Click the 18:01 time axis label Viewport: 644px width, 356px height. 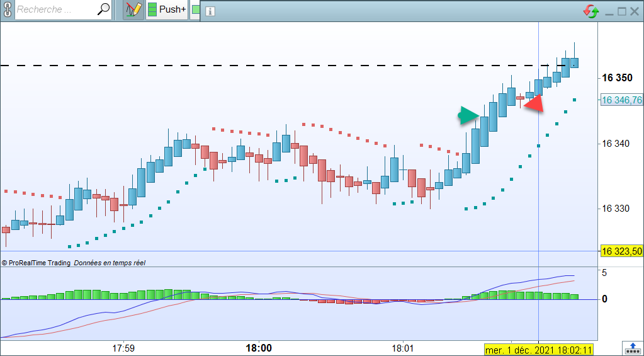click(403, 348)
